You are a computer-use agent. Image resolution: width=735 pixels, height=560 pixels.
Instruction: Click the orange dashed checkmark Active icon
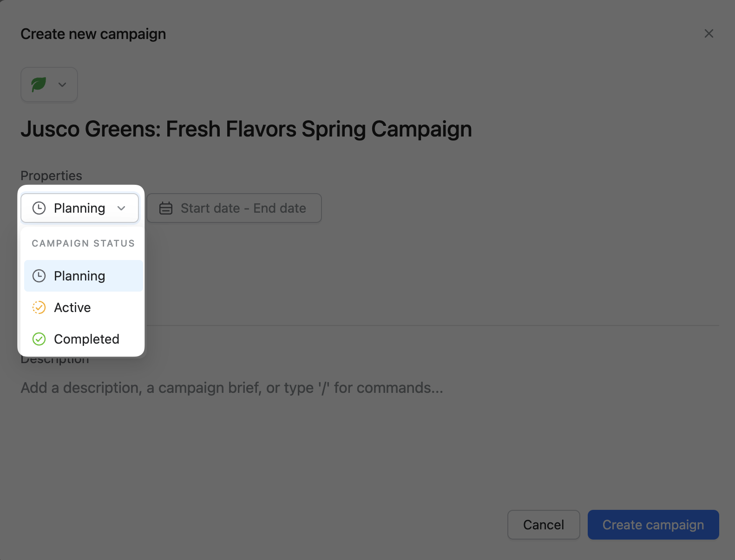click(x=39, y=307)
